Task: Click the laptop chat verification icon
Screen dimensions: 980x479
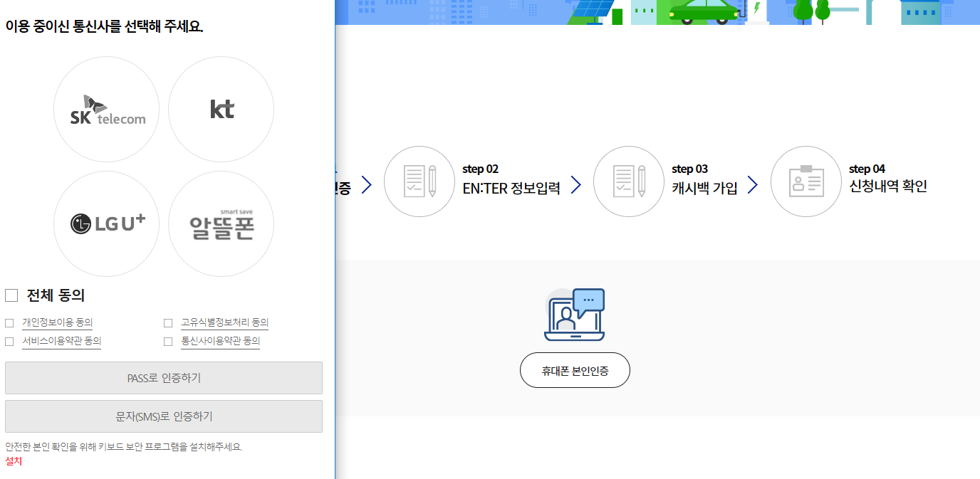Action: (x=575, y=314)
